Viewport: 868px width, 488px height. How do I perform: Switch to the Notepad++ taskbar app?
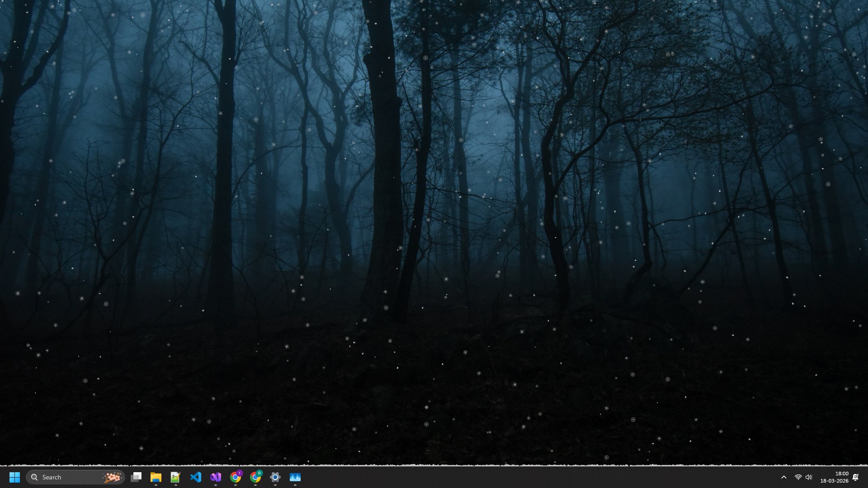tap(175, 477)
